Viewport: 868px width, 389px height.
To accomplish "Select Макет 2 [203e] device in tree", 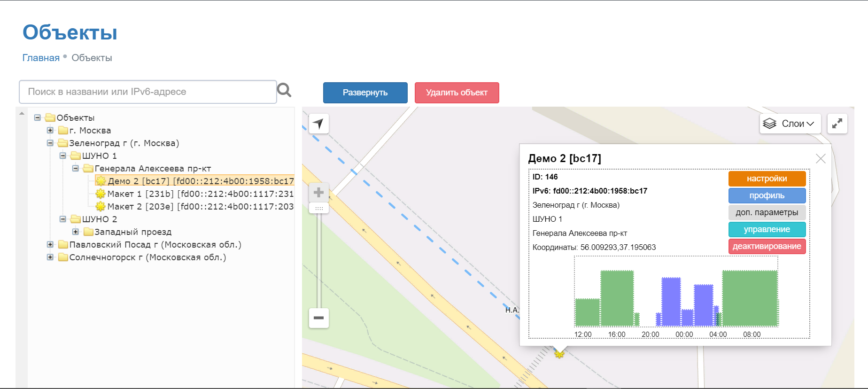I will pyautogui.click(x=200, y=206).
